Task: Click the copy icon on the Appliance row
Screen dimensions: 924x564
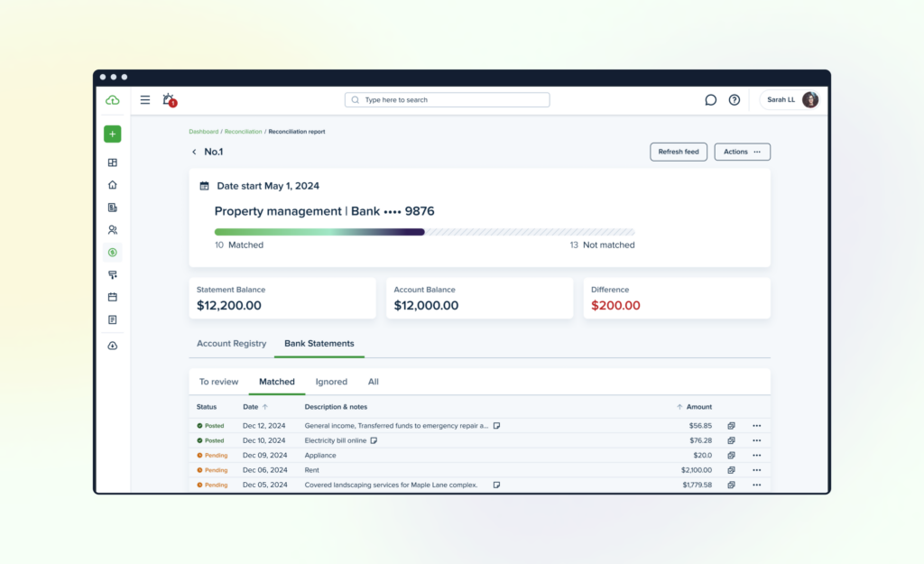Action: click(x=731, y=455)
